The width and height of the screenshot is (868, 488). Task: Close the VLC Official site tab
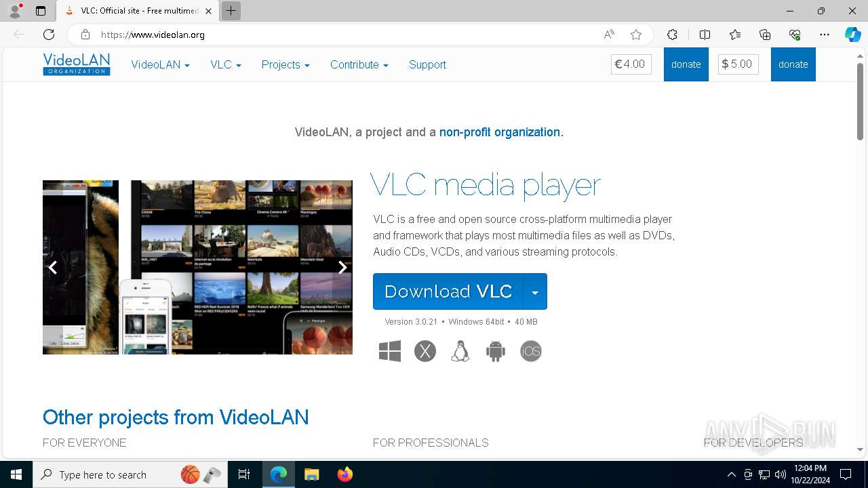tap(208, 11)
